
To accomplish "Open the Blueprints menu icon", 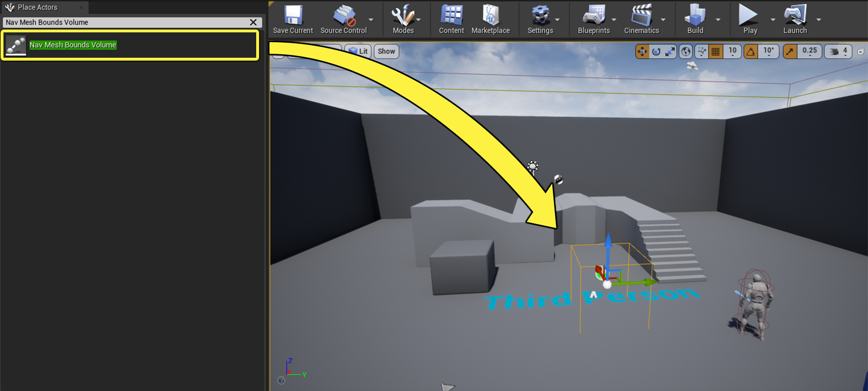I will click(x=594, y=17).
